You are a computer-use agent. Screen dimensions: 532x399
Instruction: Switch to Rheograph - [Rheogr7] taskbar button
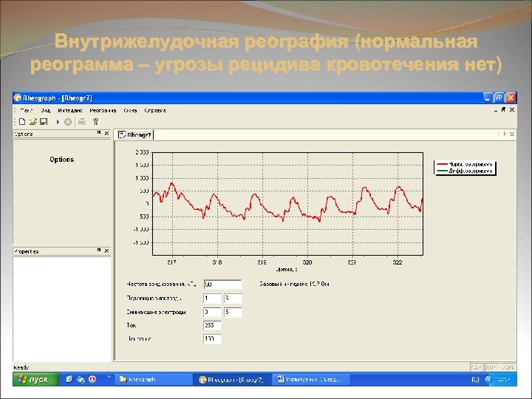(233, 380)
